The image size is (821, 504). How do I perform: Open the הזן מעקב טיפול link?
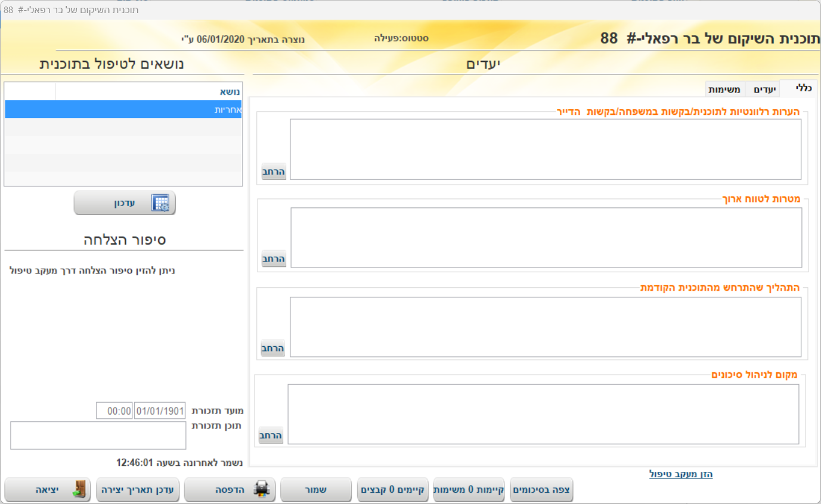coord(680,474)
